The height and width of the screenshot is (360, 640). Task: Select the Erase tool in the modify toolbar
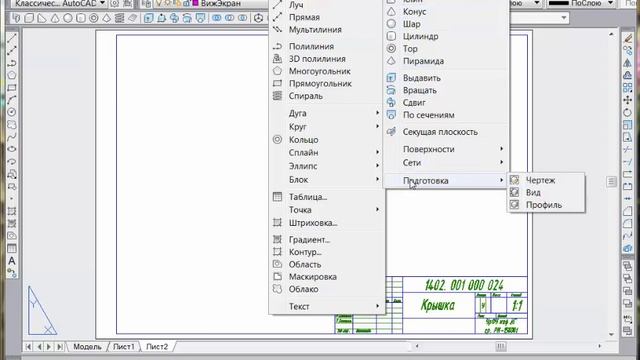627,38
